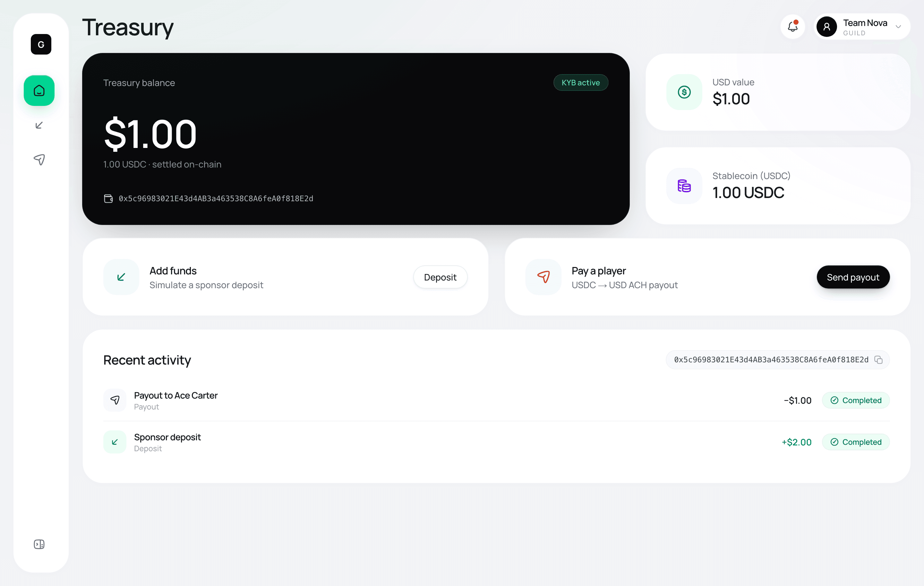Select 'Payout to Ace Carter' row title
Image resolution: width=924 pixels, height=586 pixels.
click(x=176, y=395)
